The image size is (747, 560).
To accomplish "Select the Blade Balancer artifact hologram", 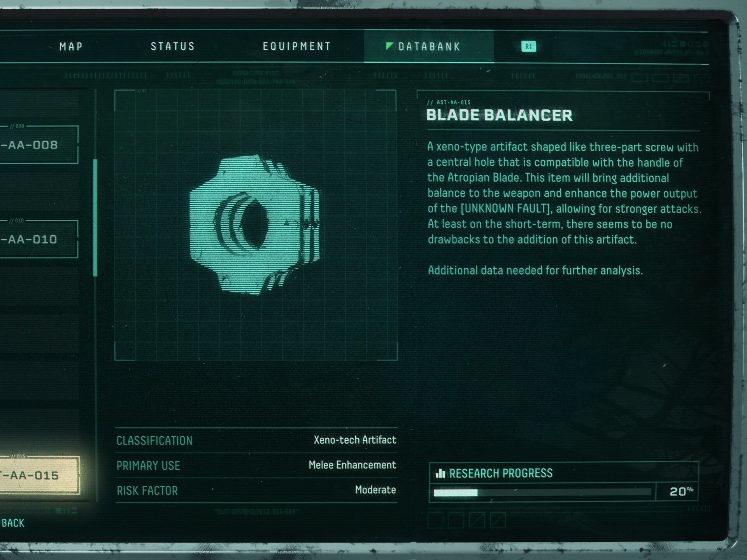I will tap(255, 224).
